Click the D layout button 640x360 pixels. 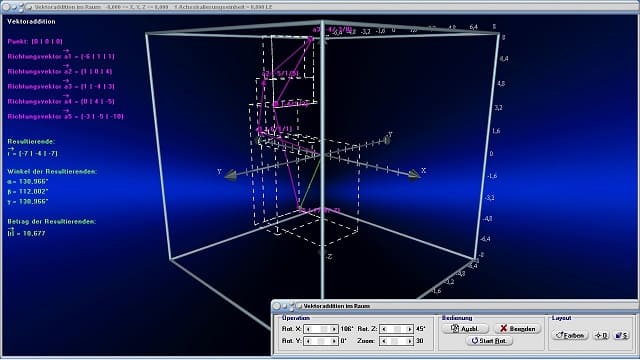(x=602, y=336)
